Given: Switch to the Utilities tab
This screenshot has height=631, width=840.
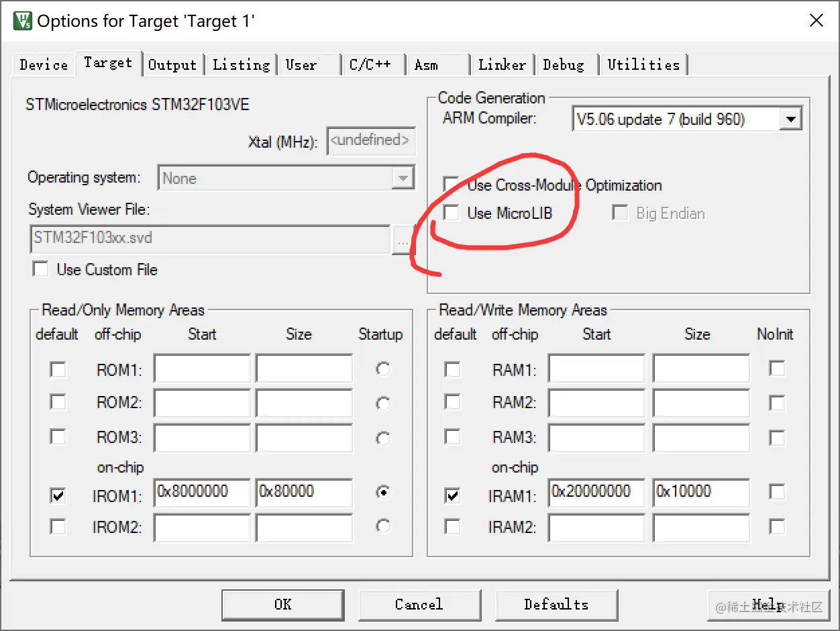Looking at the screenshot, I should [643, 64].
